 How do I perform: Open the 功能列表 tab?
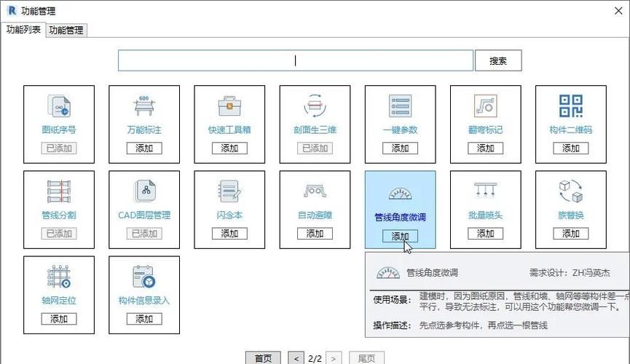point(23,30)
